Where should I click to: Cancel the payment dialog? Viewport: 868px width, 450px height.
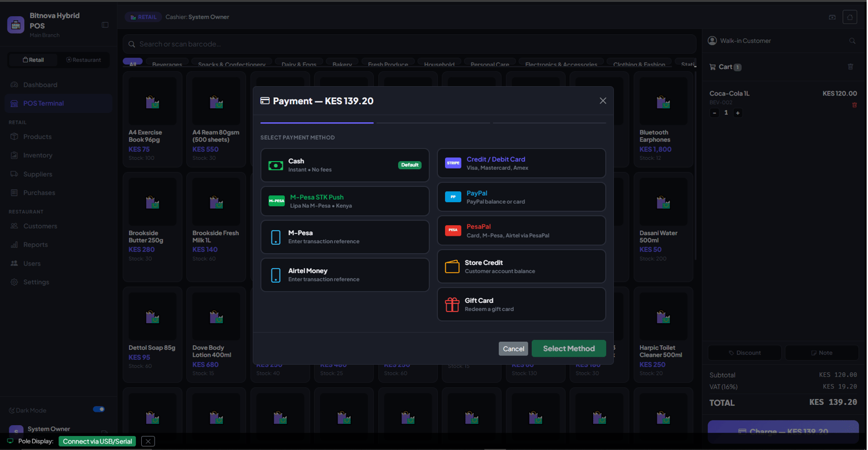513,349
